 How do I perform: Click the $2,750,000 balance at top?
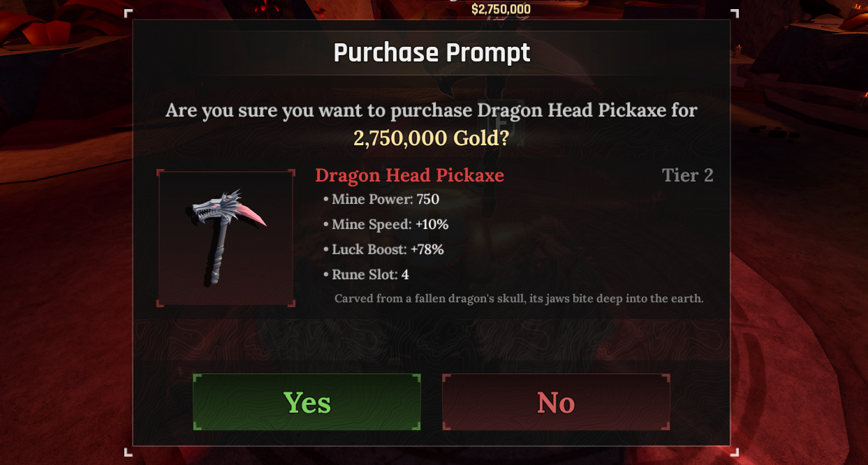[501, 9]
